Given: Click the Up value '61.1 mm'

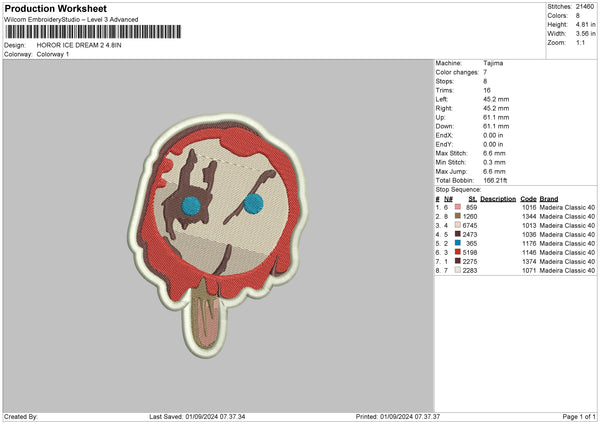Looking at the screenshot, I should [496, 117].
